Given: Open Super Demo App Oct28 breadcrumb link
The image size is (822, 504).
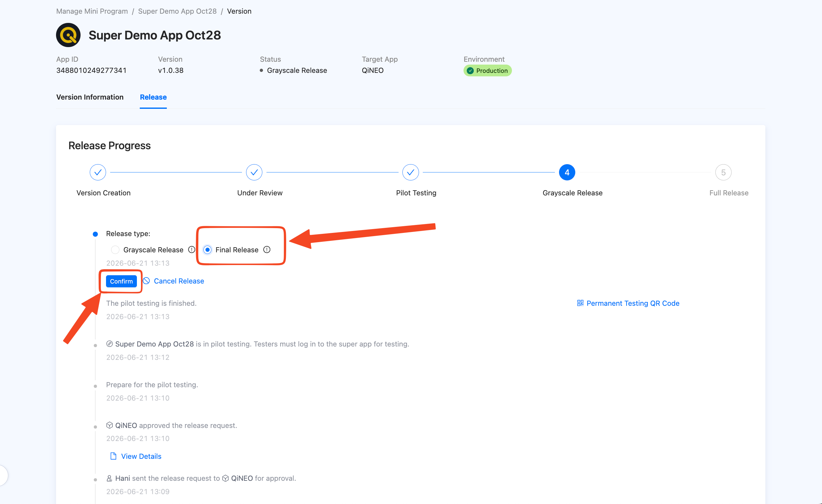Looking at the screenshot, I should coord(177,11).
